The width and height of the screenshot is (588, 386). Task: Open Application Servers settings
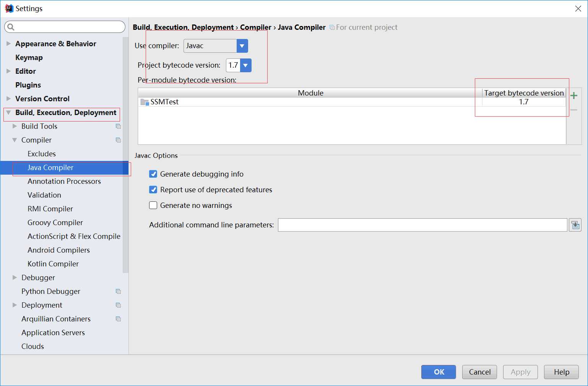(53, 333)
